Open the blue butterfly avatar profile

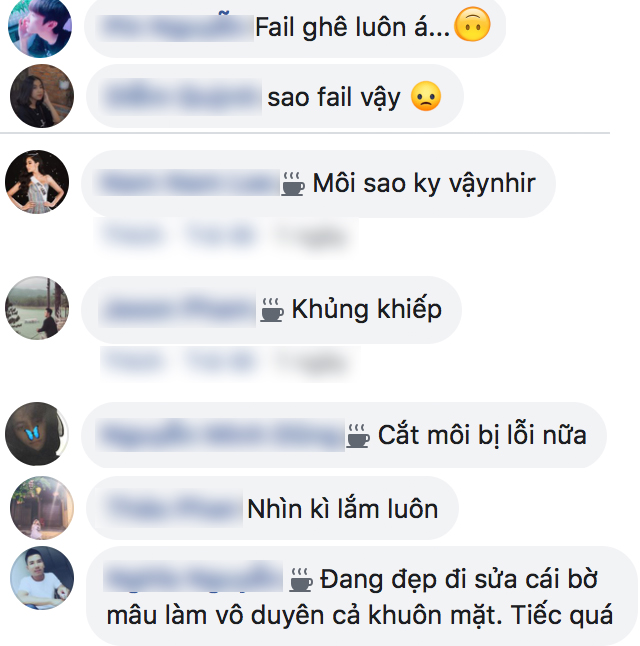click(37, 434)
